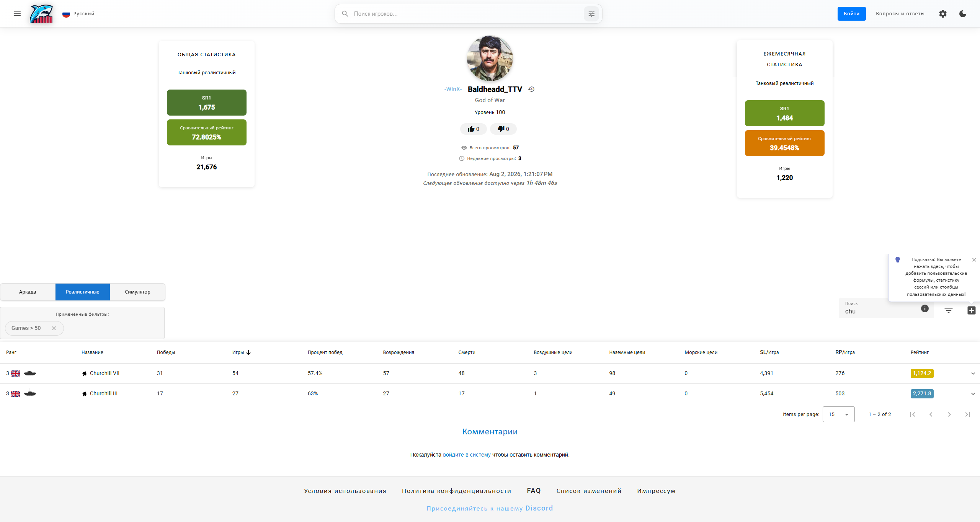Open Список изменений footer link
The height and width of the screenshot is (522, 980).
click(589, 491)
